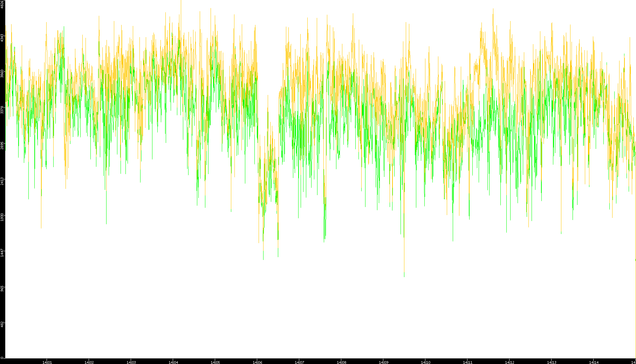
Task: Click the 4826 value axis label
Action: (2, 4)
